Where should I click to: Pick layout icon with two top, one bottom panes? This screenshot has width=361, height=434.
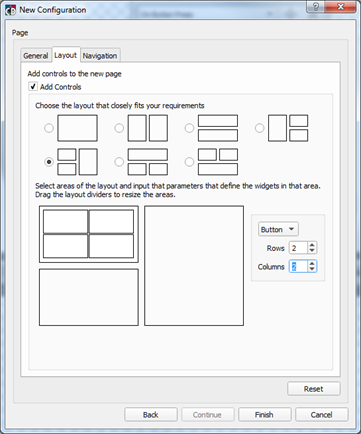coord(218,162)
